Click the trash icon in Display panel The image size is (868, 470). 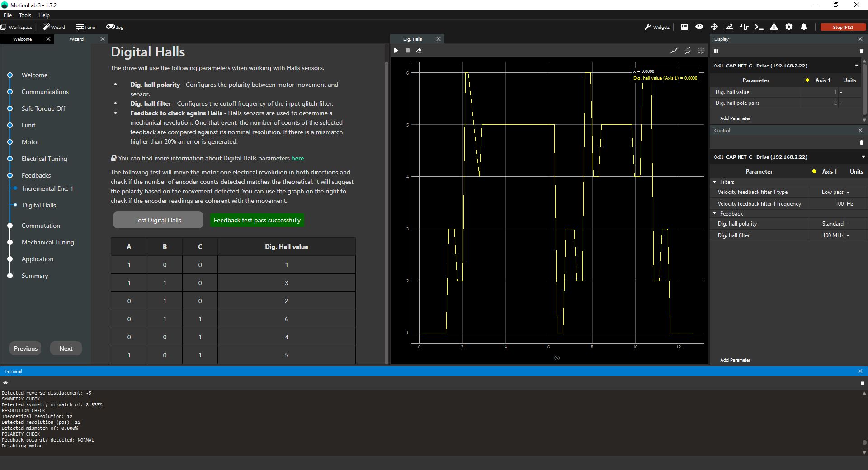coord(861,51)
